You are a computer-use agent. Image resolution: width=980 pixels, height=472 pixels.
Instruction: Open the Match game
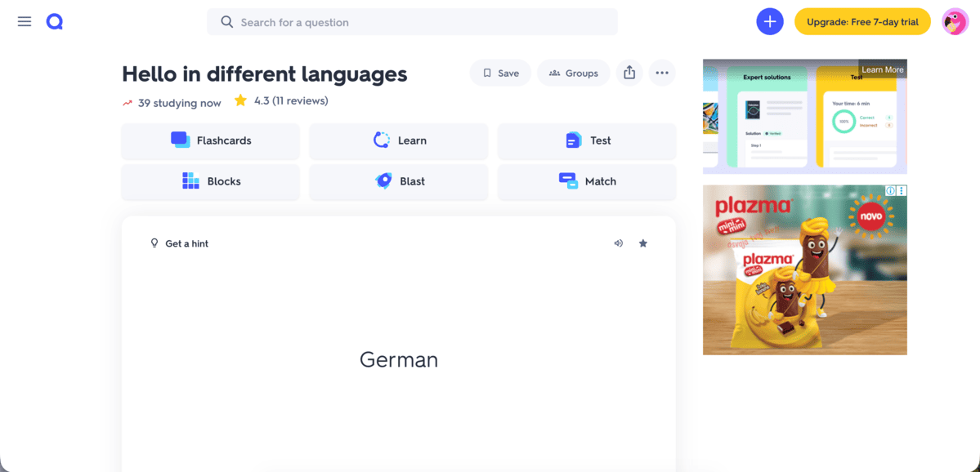click(586, 181)
